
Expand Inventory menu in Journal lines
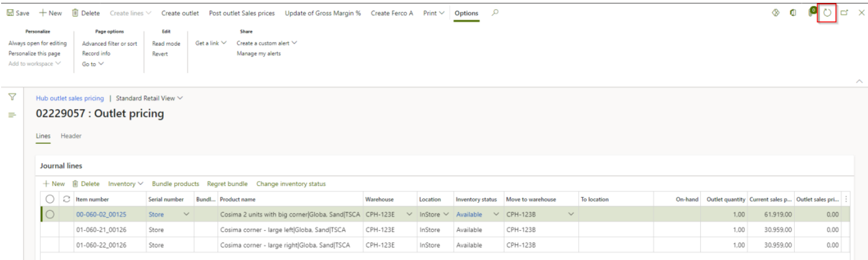pyautogui.click(x=125, y=184)
